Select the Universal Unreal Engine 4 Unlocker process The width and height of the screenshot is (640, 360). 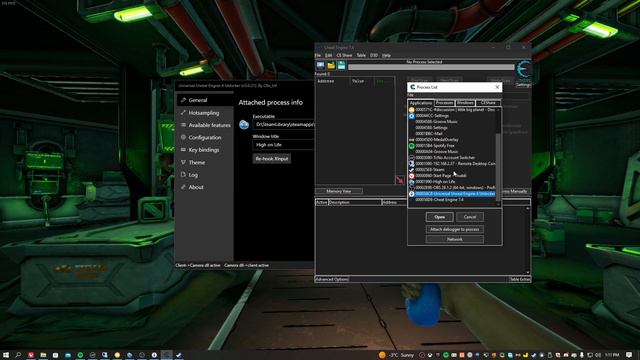(452, 194)
